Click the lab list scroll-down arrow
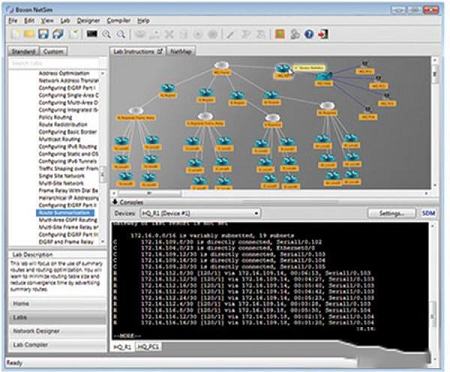Image resolution: width=450 pixels, height=372 pixels. 103,241
